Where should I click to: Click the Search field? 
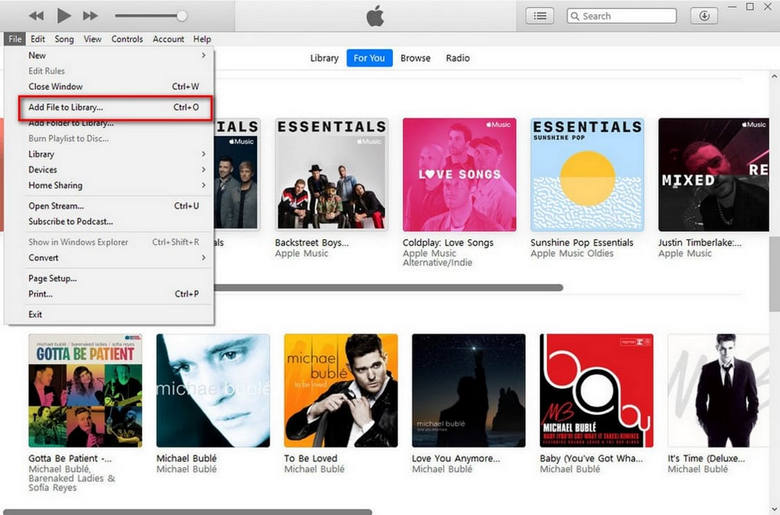tap(622, 16)
